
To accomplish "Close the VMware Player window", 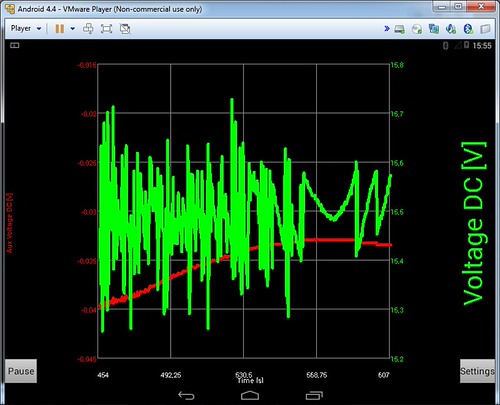I will [x=481, y=7].
